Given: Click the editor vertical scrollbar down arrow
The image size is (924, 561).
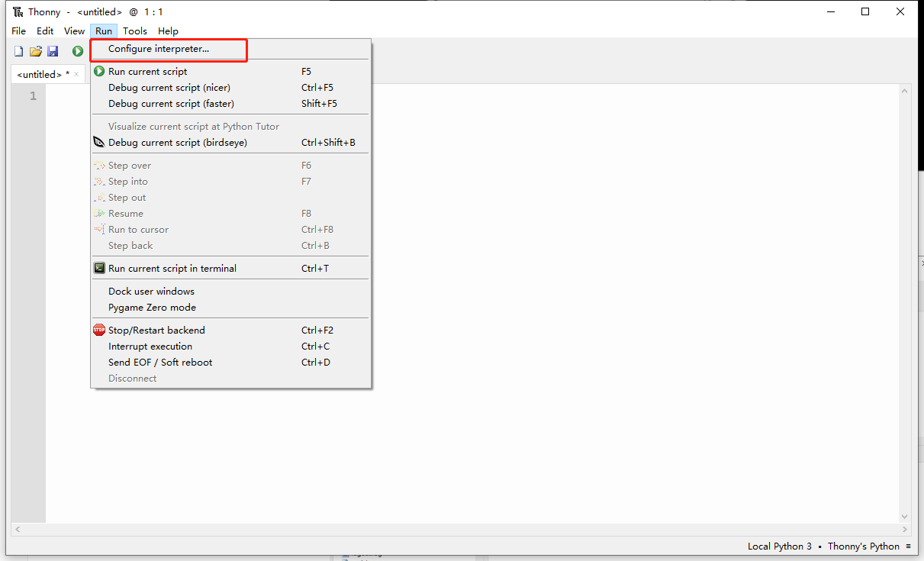Looking at the screenshot, I should coord(905,517).
